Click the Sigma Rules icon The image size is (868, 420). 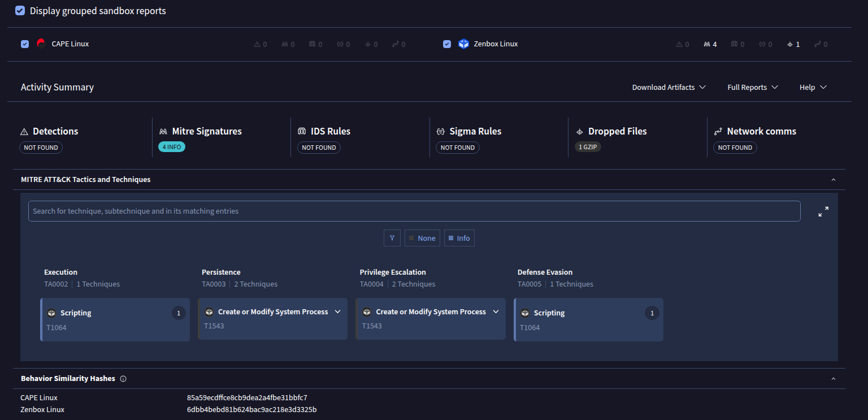[441, 131]
